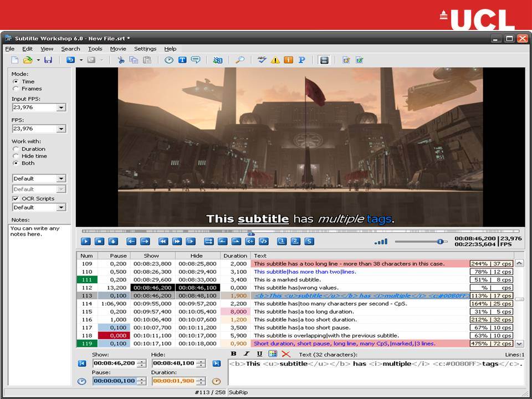Click the blue T text icon
The height and width of the screenshot is (399, 532).
pos(182,60)
